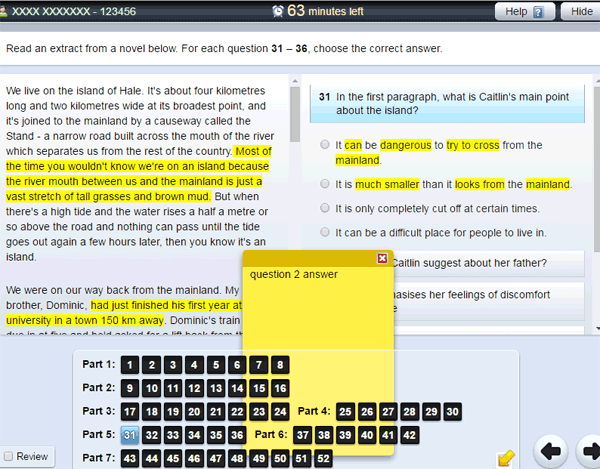600x469 pixels.
Task: Open question 21 in Part 3
Action: point(216,412)
